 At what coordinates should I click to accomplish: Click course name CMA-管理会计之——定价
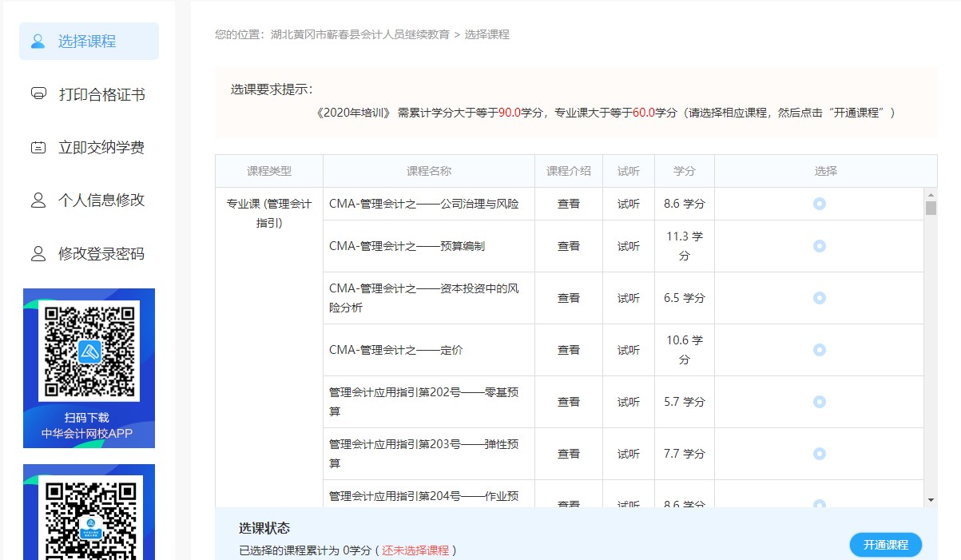(395, 350)
